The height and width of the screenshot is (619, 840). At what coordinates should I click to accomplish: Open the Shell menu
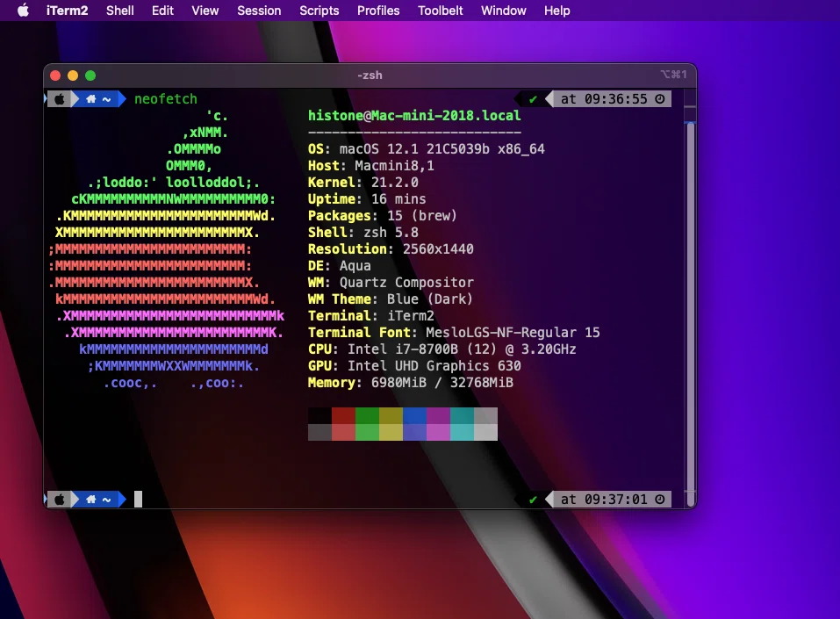click(120, 11)
